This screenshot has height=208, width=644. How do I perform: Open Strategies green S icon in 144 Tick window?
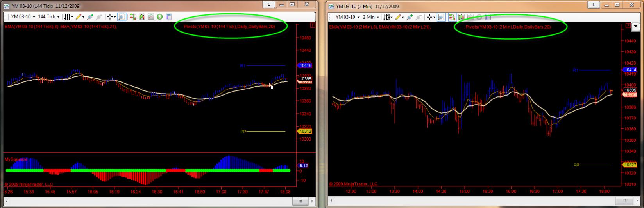tap(159, 17)
